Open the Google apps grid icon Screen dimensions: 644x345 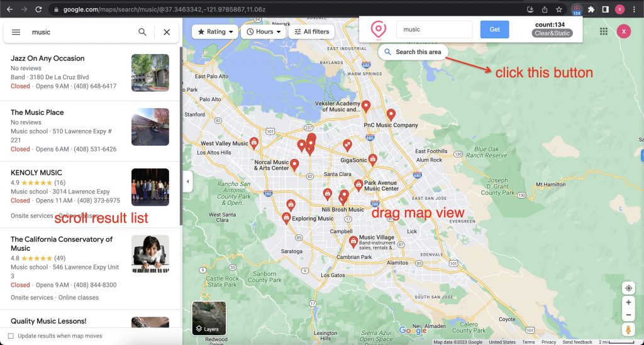[x=603, y=31]
